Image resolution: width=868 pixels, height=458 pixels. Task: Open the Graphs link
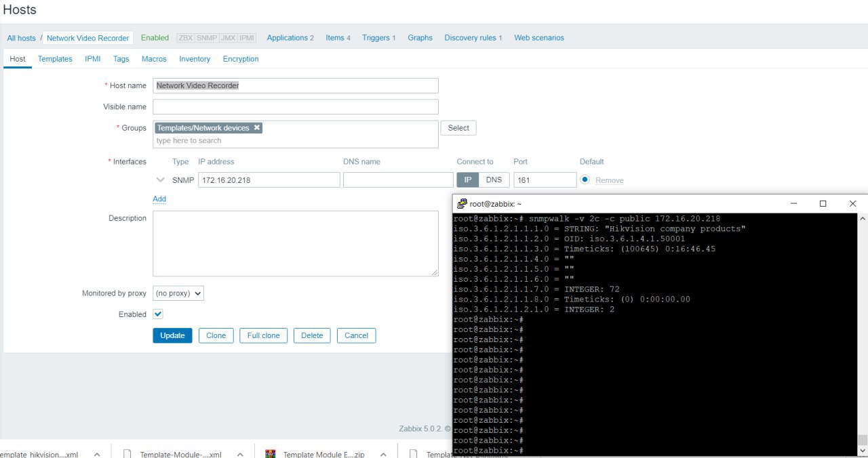(420, 38)
